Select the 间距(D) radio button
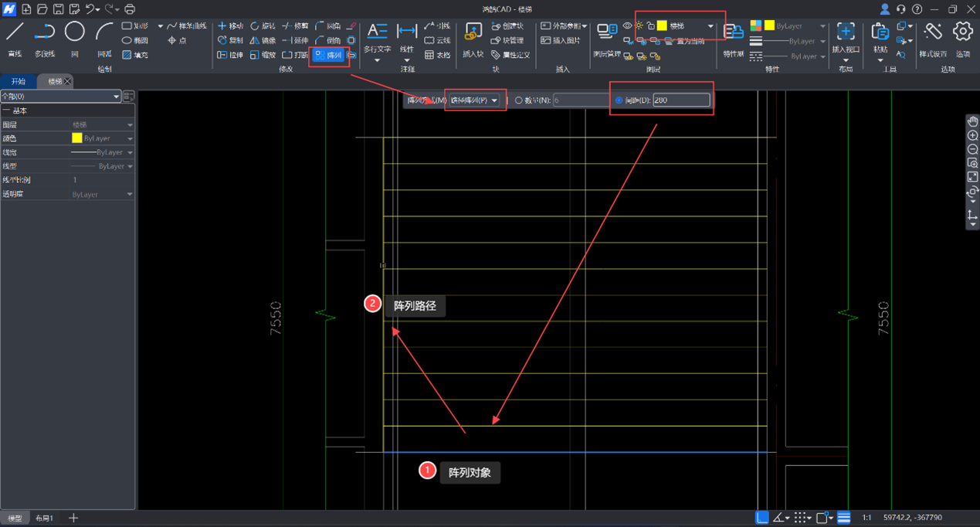Viewport: 980px width, 527px height. point(619,100)
